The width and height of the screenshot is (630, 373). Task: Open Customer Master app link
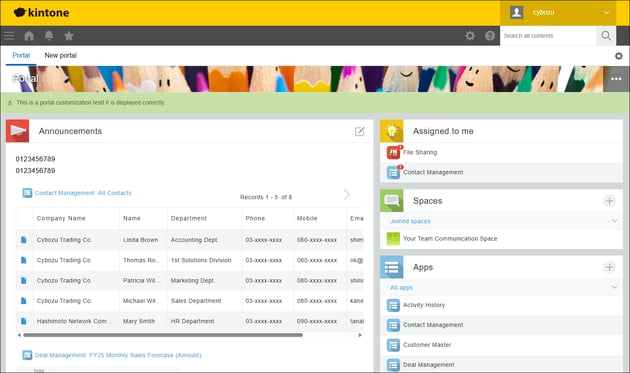click(427, 345)
